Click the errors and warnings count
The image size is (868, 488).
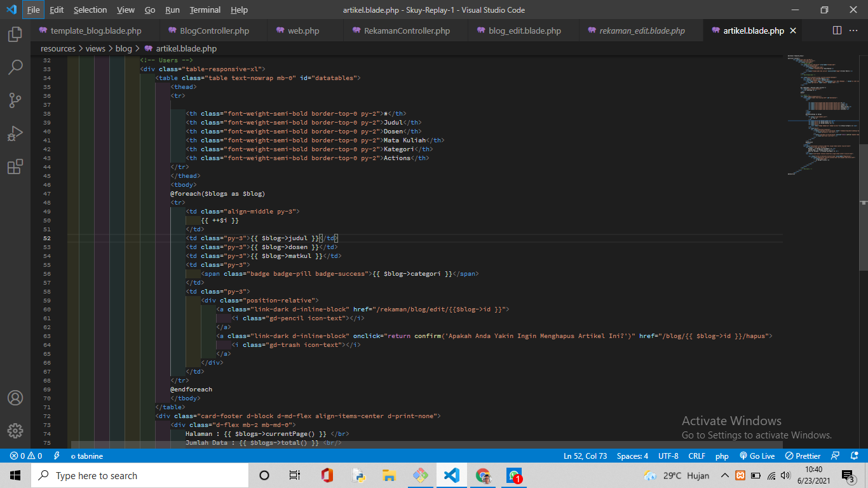25,456
